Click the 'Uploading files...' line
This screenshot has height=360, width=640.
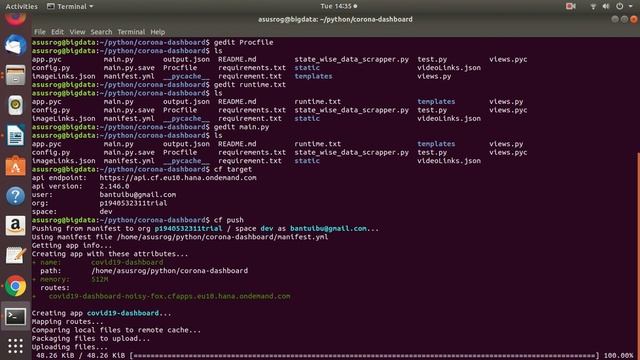(69, 347)
